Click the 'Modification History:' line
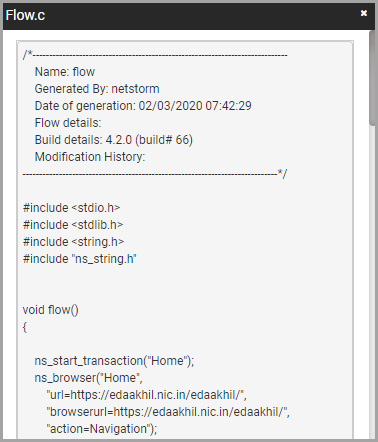 tap(90, 157)
